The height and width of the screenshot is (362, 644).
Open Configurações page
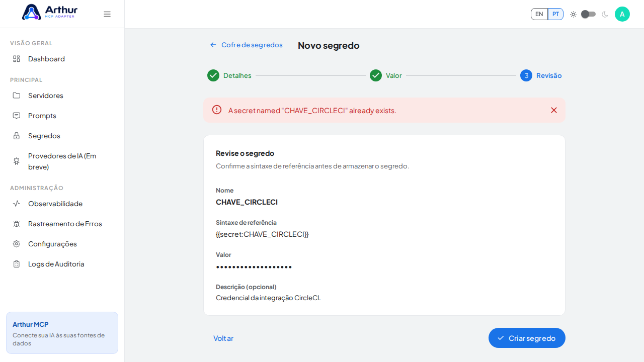point(62,244)
